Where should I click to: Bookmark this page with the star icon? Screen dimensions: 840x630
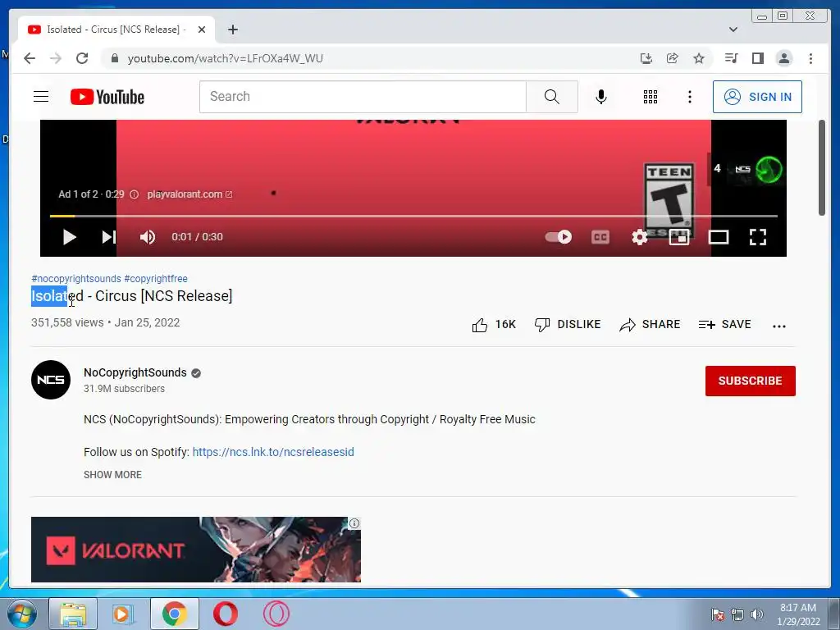[x=699, y=58]
